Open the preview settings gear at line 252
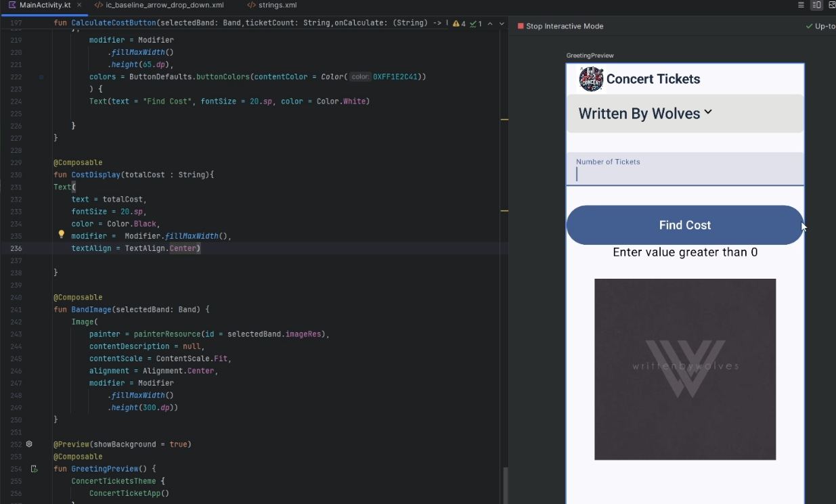The image size is (836, 504). coord(29,444)
